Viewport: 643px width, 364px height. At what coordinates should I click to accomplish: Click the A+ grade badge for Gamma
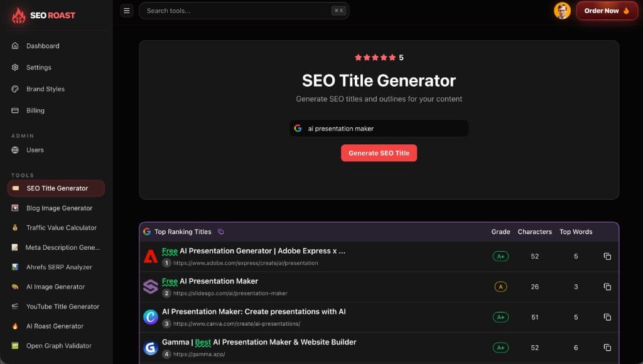[500, 348]
